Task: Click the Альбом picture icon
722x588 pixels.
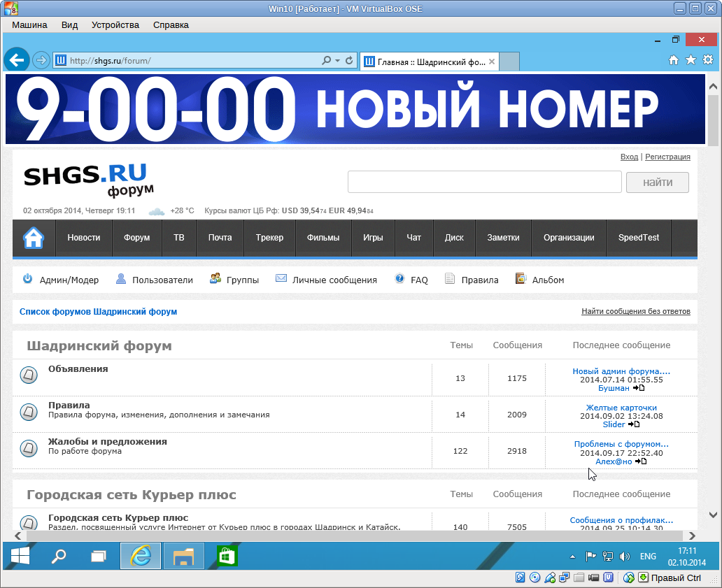Action: [521, 278]
